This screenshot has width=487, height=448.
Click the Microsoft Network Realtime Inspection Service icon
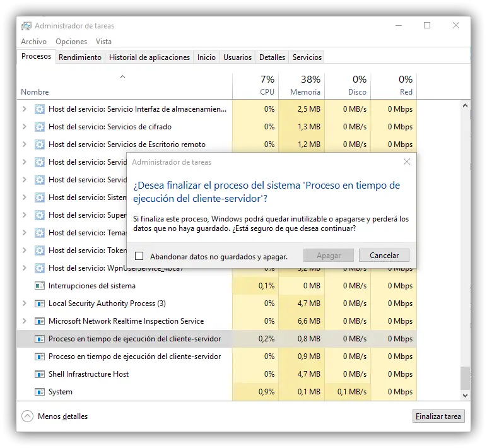40,321
